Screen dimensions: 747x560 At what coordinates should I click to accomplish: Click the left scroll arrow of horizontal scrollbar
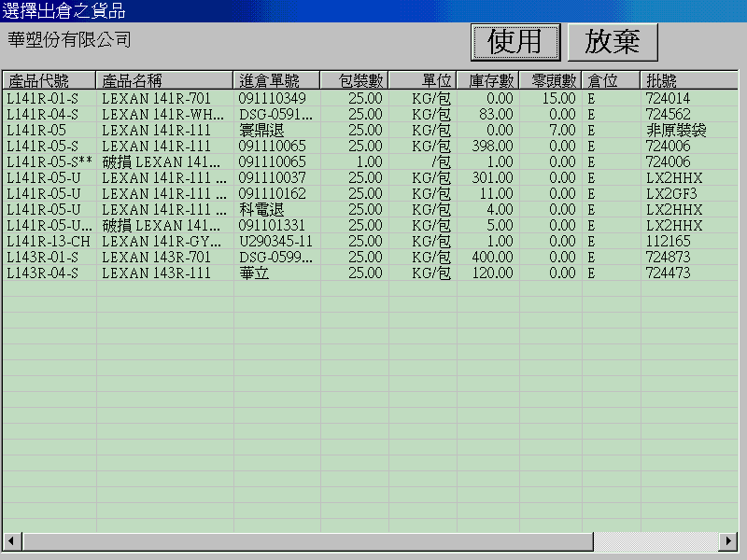11,541
